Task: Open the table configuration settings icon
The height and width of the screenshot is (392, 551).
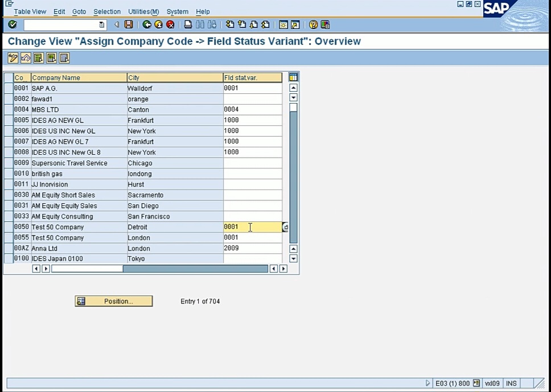Action: point(293,77)
